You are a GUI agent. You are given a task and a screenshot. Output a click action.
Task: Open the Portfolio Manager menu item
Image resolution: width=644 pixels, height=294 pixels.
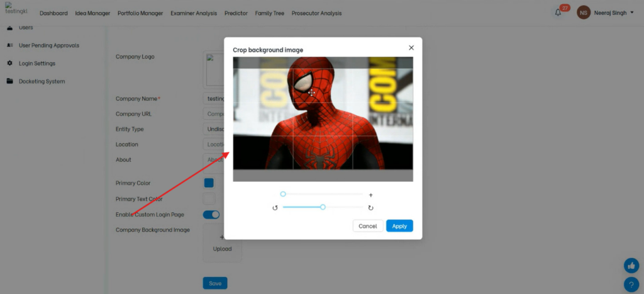[140, 13]
